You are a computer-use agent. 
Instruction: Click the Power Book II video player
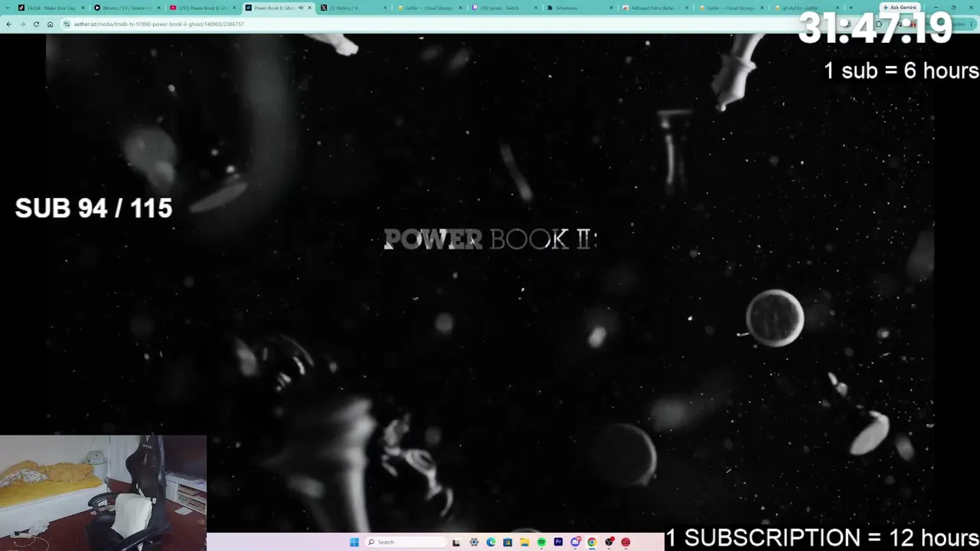point(490,283)
